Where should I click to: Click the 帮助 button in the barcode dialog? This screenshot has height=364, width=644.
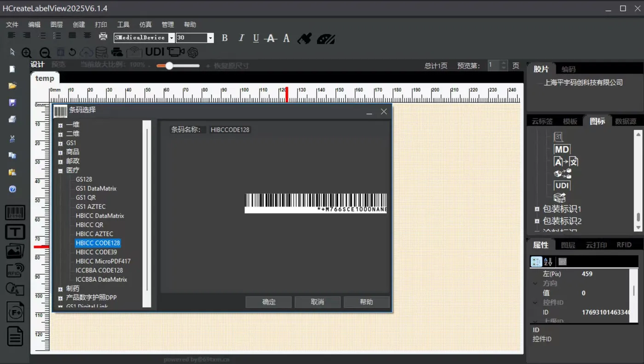click(367, 302)
